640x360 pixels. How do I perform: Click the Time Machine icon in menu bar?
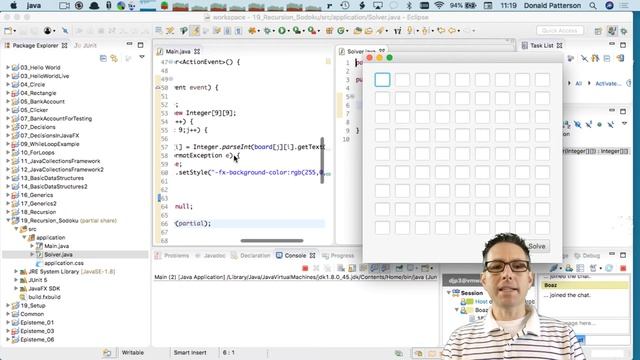point(345,6)
